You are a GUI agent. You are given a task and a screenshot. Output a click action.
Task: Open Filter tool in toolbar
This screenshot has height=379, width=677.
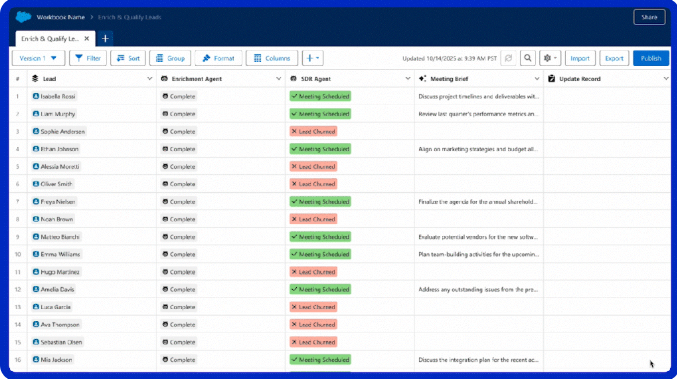(x=88, y=58)
